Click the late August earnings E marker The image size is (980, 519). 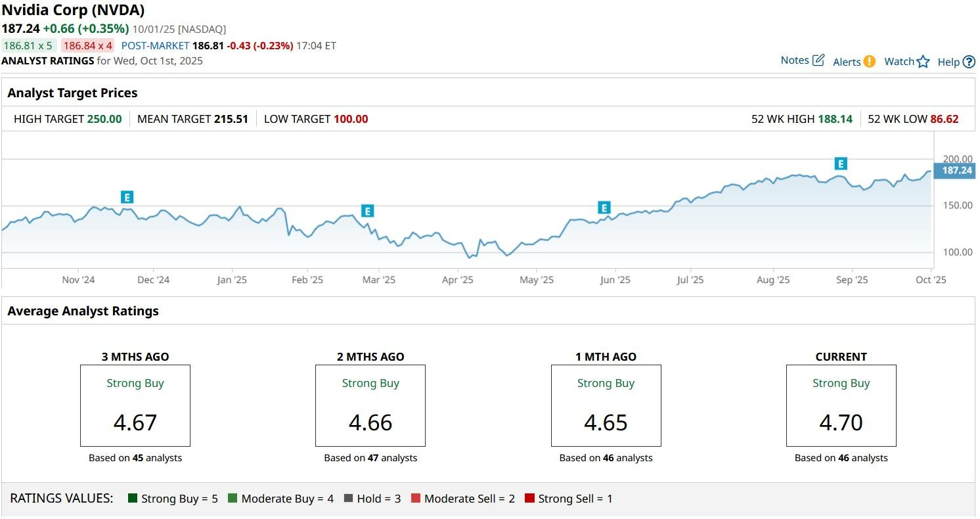pos(840,164)
